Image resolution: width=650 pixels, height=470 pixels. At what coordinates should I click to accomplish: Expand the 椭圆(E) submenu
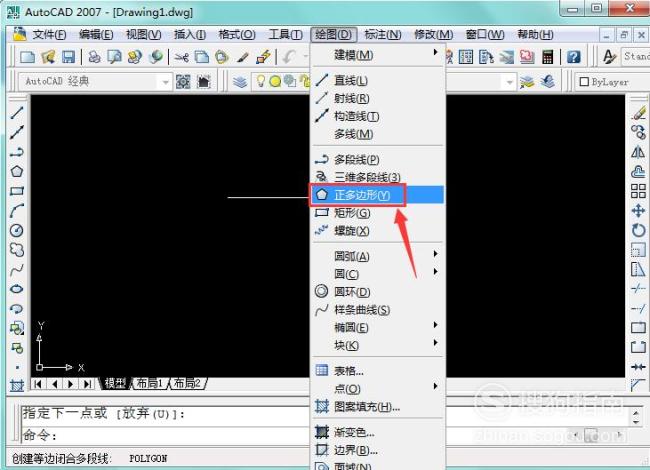(378, 327)
